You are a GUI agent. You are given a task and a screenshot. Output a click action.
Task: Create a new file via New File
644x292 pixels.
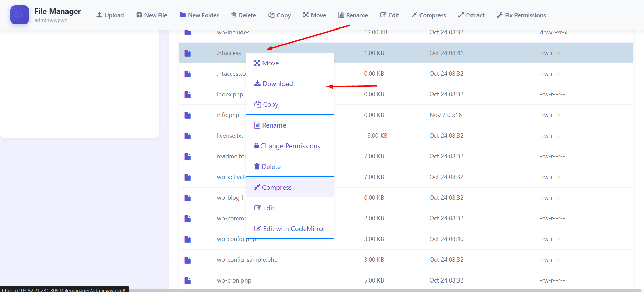[152, 15]
